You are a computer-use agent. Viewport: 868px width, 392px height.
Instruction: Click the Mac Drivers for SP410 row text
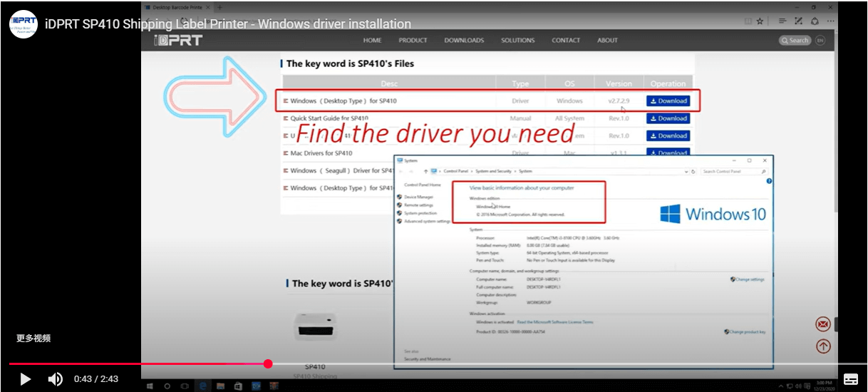coord(321,153)
